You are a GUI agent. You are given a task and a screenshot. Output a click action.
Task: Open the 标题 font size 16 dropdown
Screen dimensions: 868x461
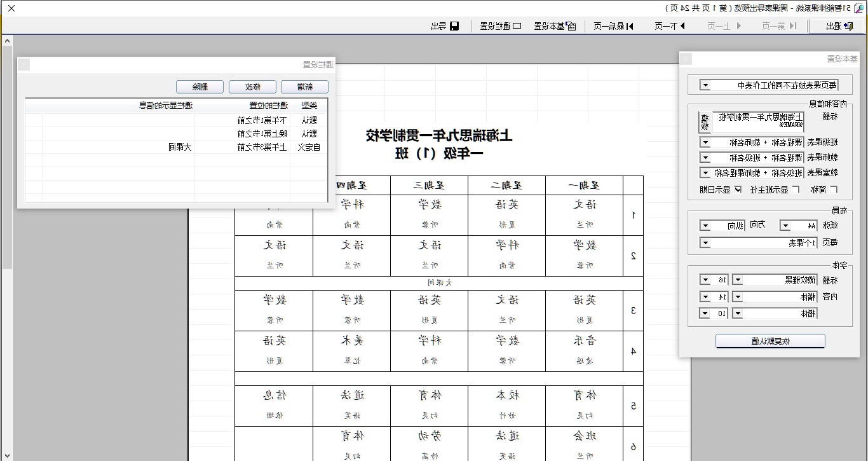coord(705,280)
